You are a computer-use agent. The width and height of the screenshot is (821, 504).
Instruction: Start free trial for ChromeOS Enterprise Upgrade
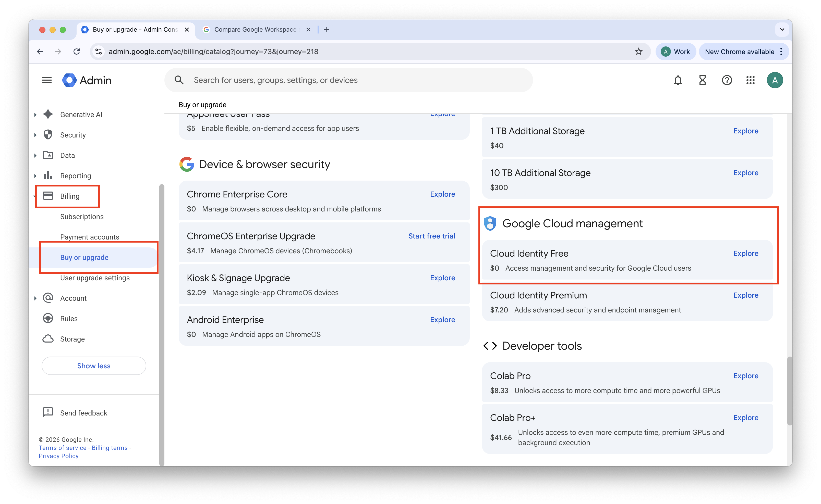[x=431, y=236]
